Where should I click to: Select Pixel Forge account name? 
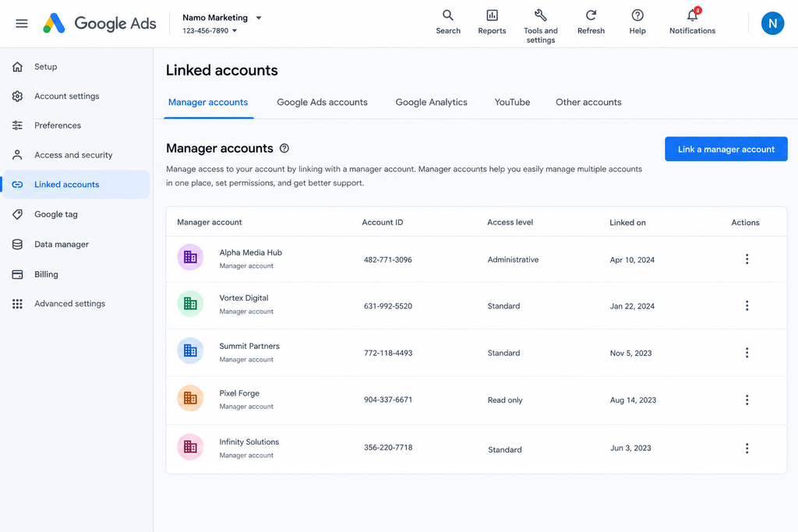click(x=239, y=393)
